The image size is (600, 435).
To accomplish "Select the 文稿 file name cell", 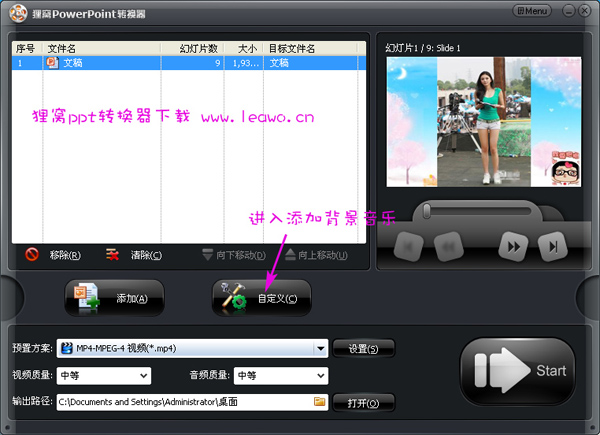I will coord(73,63).
